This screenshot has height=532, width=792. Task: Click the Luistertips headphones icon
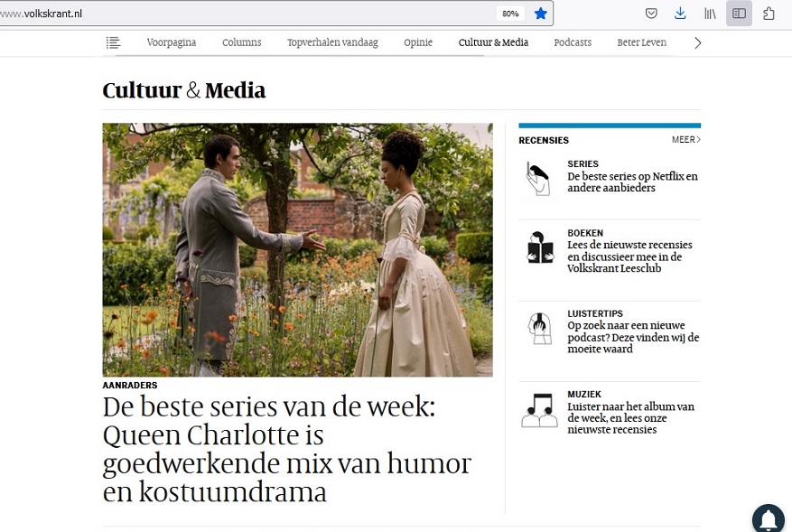(539, 329)
